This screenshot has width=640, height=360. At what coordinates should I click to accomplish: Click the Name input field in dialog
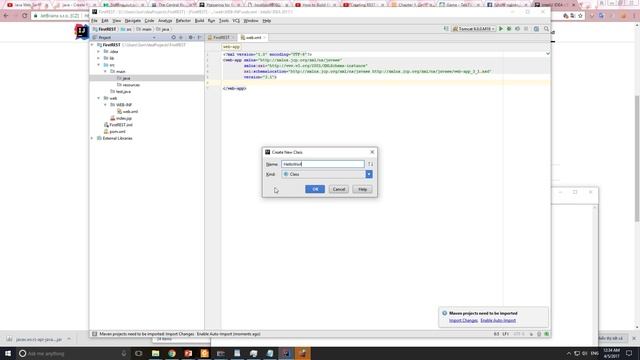pos(322,164)
